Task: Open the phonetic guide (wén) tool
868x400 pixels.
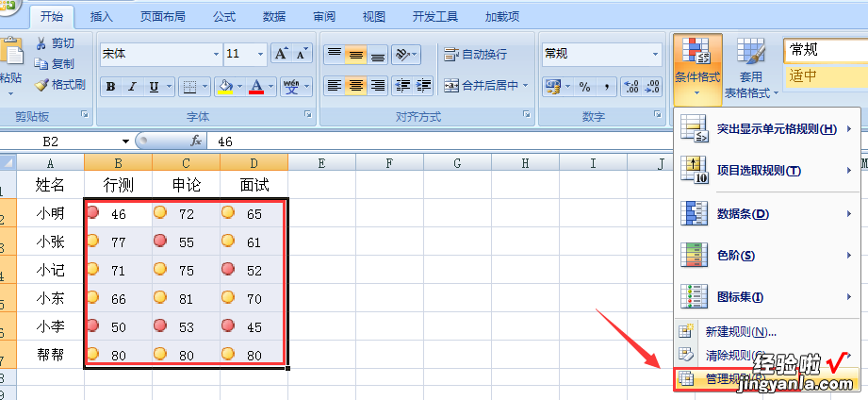Action: (292, 87)
